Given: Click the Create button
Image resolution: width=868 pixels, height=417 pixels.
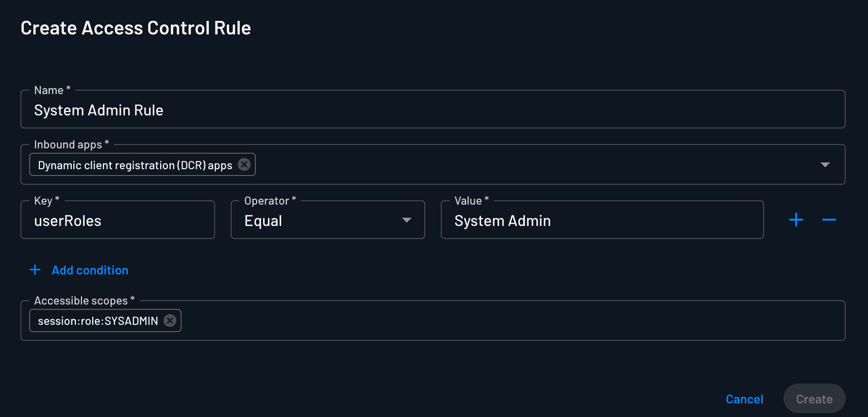Looking at the screenshot, I should (814, 399).
